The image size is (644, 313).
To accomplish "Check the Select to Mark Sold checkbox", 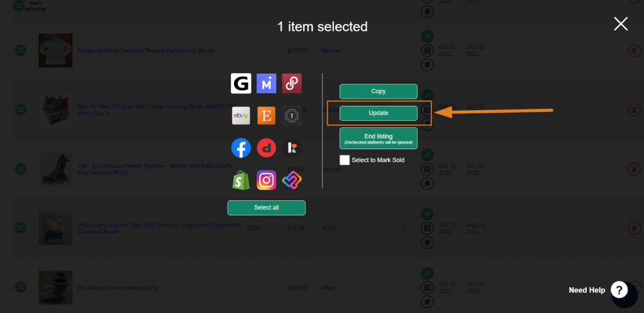I will (345, 160).
